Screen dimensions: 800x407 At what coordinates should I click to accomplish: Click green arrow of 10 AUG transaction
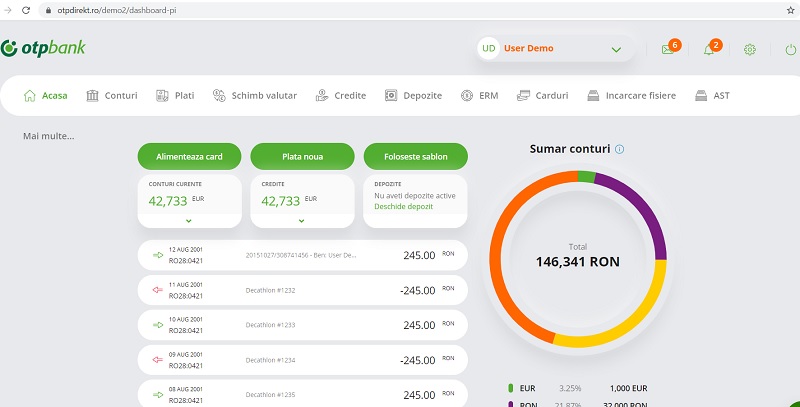(158, 324)
